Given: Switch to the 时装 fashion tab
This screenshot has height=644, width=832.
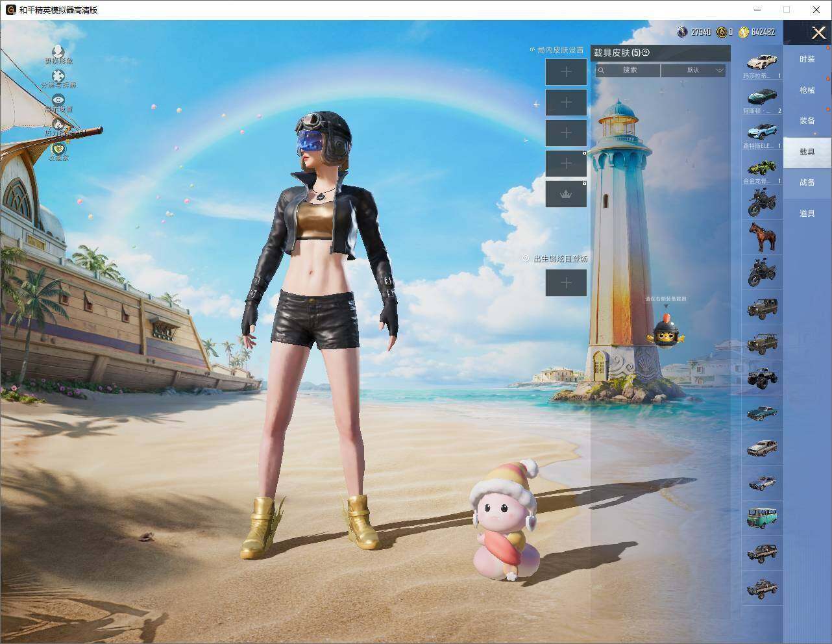Looking at the screenshot, I should tap(807, 59).
